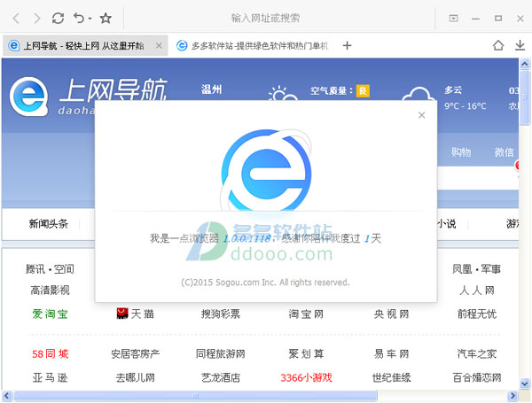
Task: Click the undo closed tab icon
Action: [x=79, y=18]
